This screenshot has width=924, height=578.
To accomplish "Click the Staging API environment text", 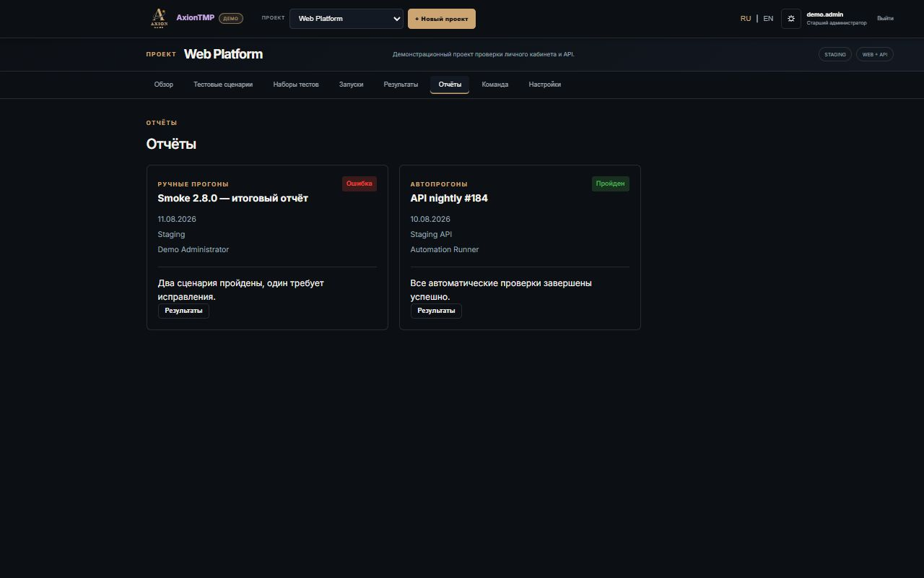I will [x=431, y=234].
